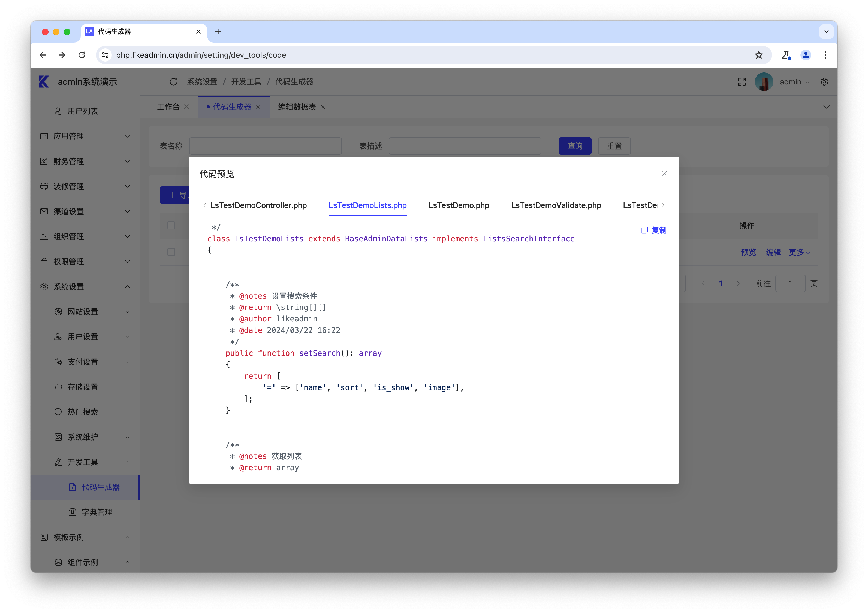Close the code preview dialog
Image resolution: width=868 pixels, height=613 pixels.
click(664, 174)
